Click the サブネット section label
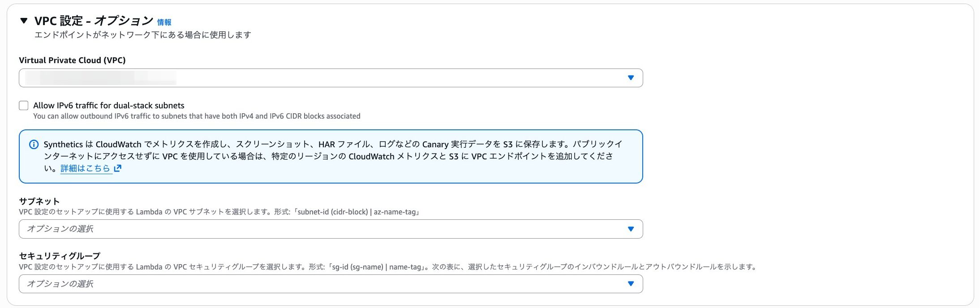This screenshot has height=308, width=980. click(39, 201)
